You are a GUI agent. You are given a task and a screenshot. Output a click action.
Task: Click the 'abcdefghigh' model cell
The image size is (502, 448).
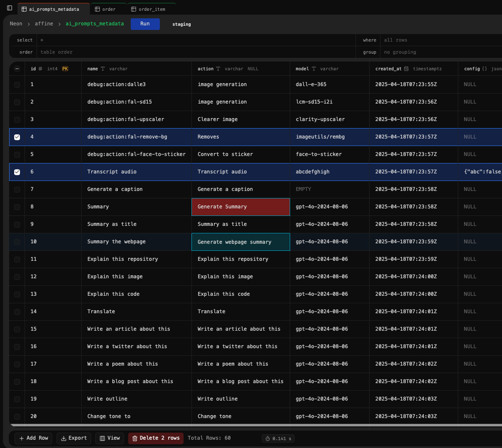coord(330,172)
